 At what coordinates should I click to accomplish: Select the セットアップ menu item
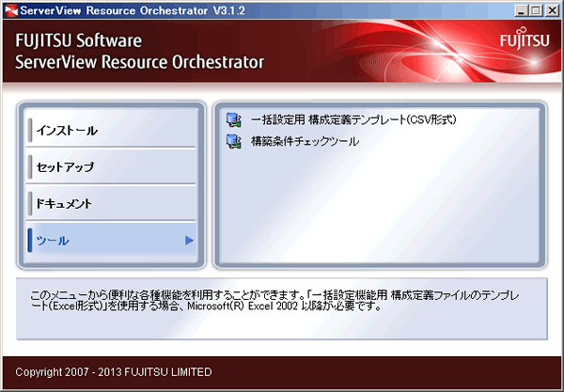111,166
